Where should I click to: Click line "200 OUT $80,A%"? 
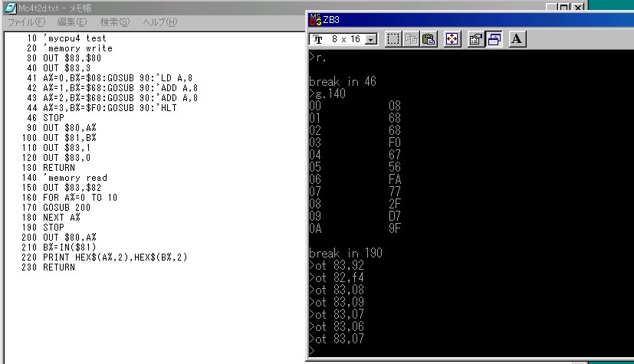click(59, 238)
